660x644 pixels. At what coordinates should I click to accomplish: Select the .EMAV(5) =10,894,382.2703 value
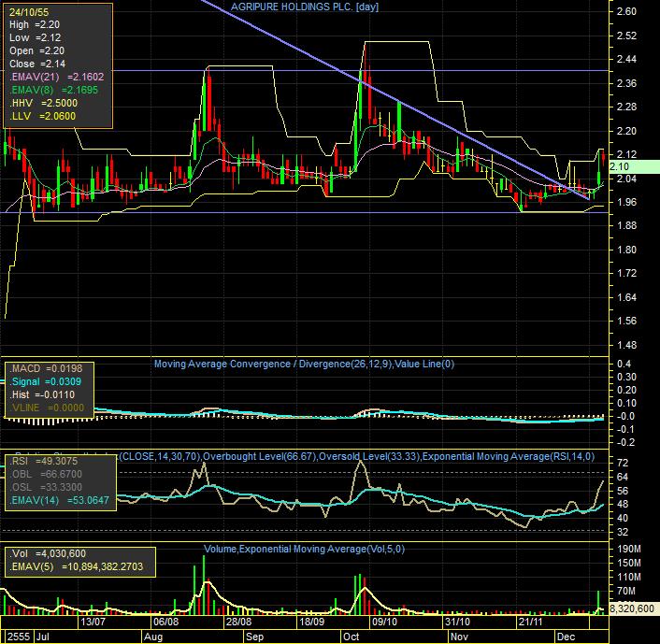pos(76,567)
